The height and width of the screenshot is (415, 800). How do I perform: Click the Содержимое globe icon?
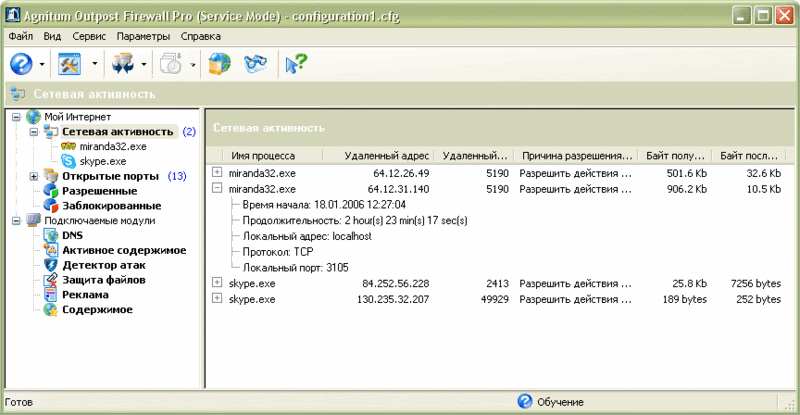pyautogui.click(x=51, y=309)
